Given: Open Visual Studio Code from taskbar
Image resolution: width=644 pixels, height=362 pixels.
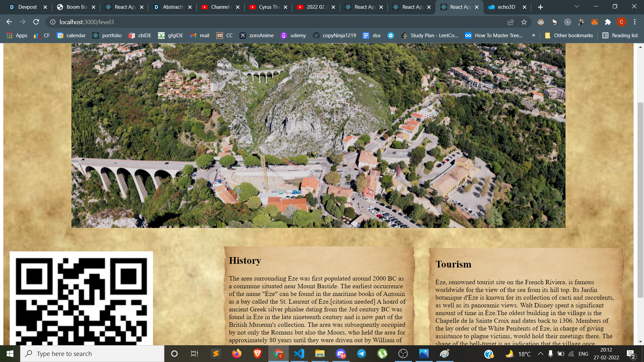Looking at the screenshot, I should [299, 354].
